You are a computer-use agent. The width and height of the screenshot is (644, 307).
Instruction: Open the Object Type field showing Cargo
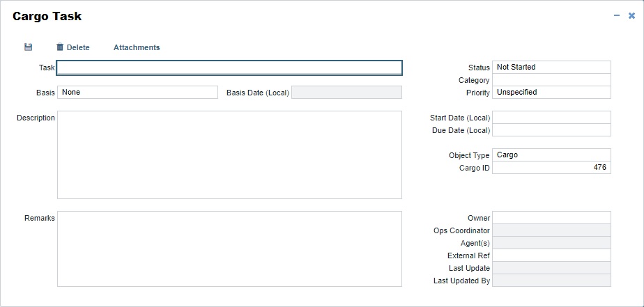(x=551, y=155)
